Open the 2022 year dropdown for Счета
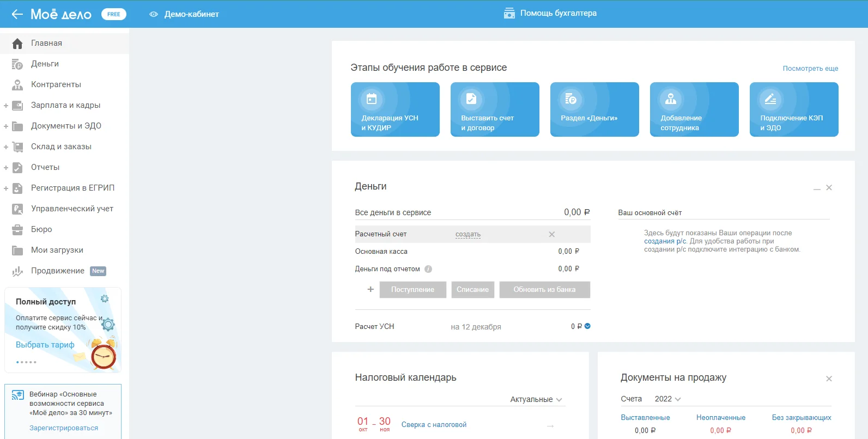 pos(667,399)
